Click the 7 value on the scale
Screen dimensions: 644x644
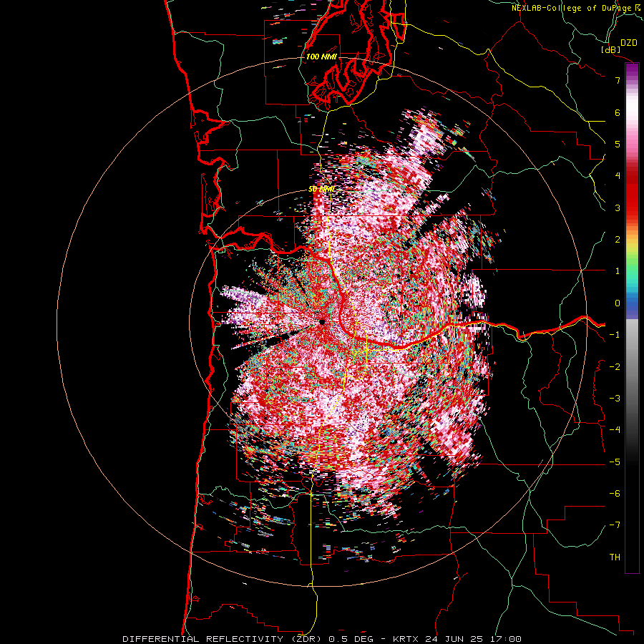(x=618, y=80)
